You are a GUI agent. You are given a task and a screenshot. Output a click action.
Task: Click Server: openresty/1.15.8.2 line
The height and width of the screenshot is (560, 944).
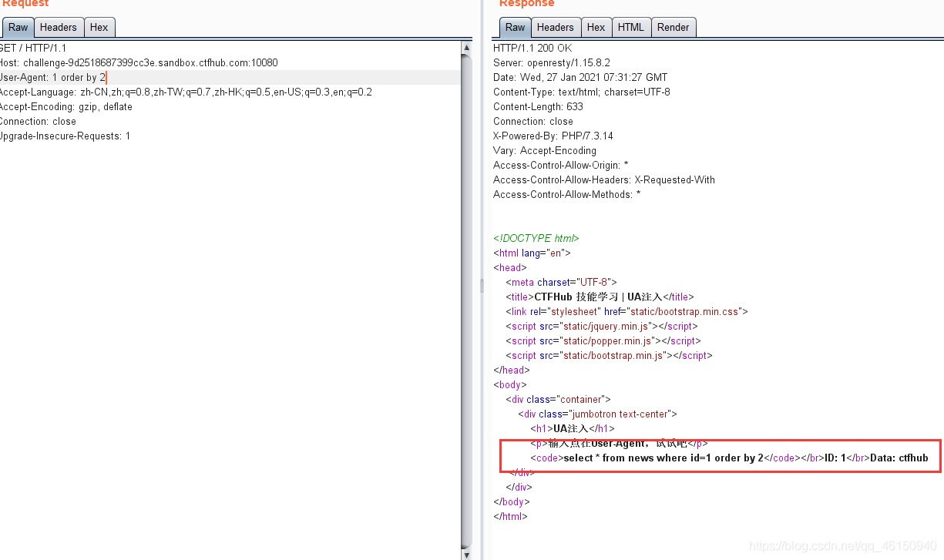pos(552,63)
